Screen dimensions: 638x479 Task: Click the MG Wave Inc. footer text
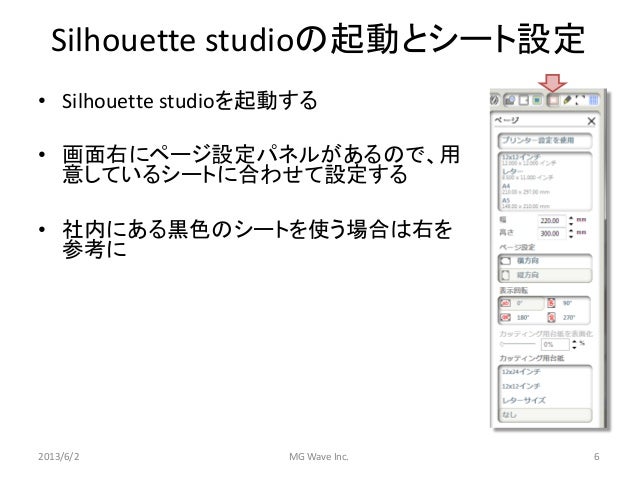[x=319, y=457]
